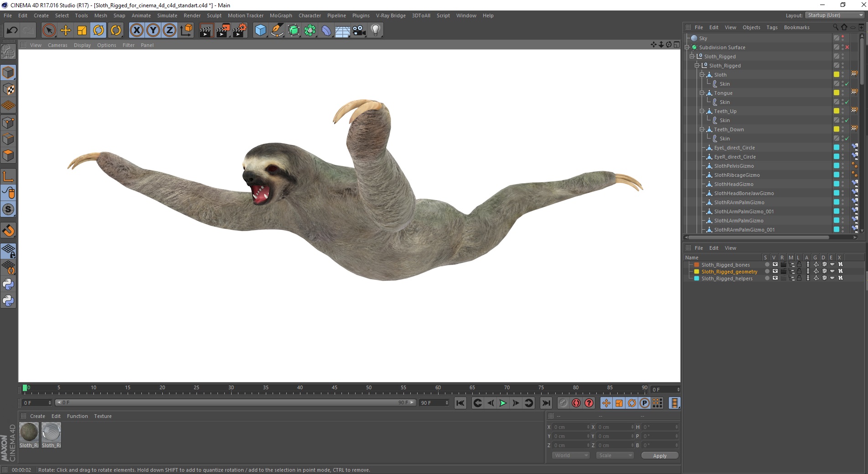The height and width of the screenshot is (474, 868).
Task: Click the Undo arrow icon
Action: [x=12, y=31]
